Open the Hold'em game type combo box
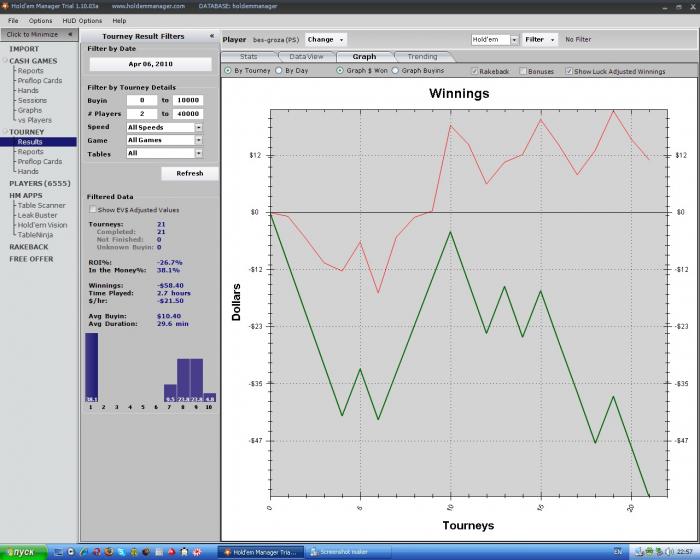This screenshot has height=560, width=700. tap(495, 40)
